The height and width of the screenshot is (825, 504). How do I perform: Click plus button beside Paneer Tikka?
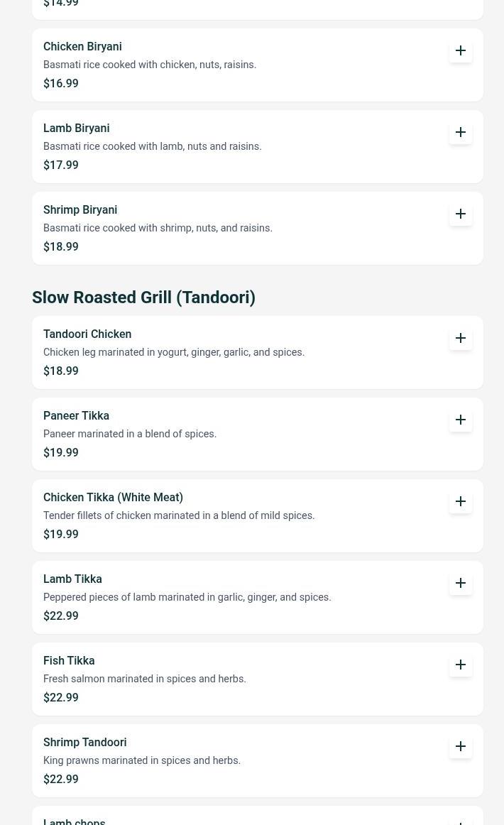(x=461, y=420)
